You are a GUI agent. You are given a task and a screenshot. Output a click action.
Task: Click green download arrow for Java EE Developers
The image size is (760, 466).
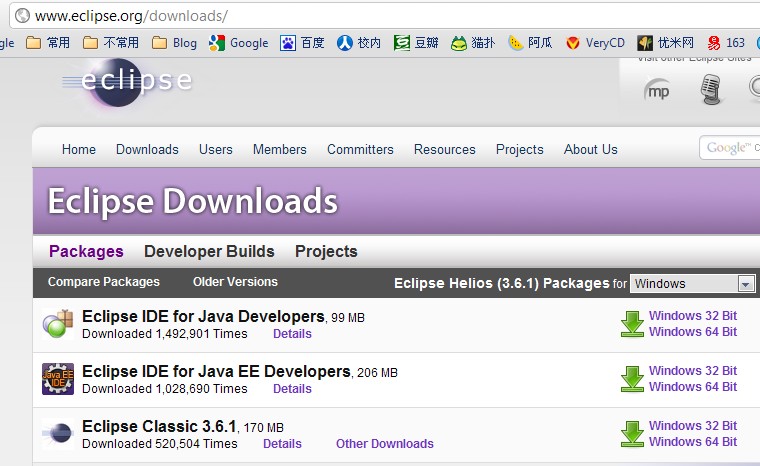point(632,379)
